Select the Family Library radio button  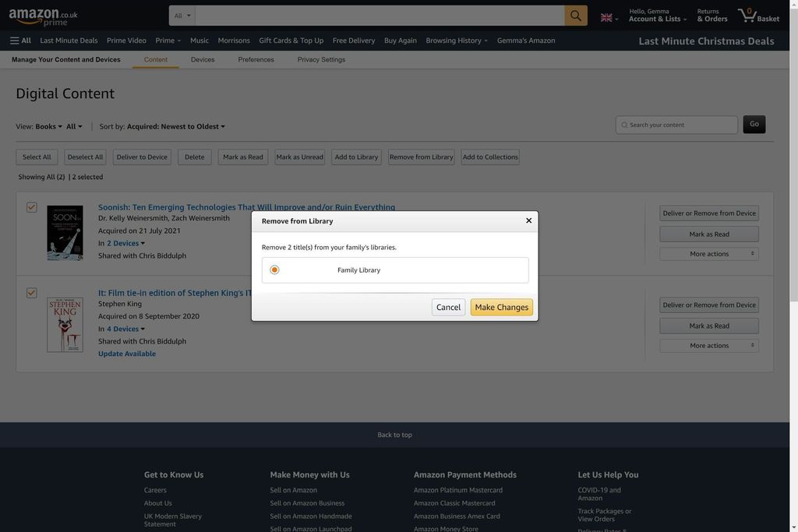click(274, 270)
